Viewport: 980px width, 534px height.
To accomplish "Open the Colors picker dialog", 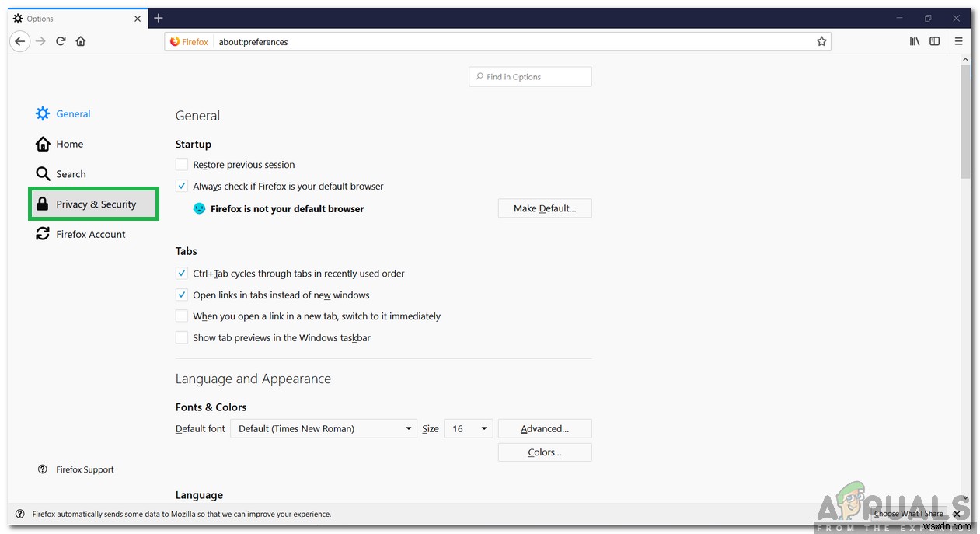I will [x=544, y=452].
